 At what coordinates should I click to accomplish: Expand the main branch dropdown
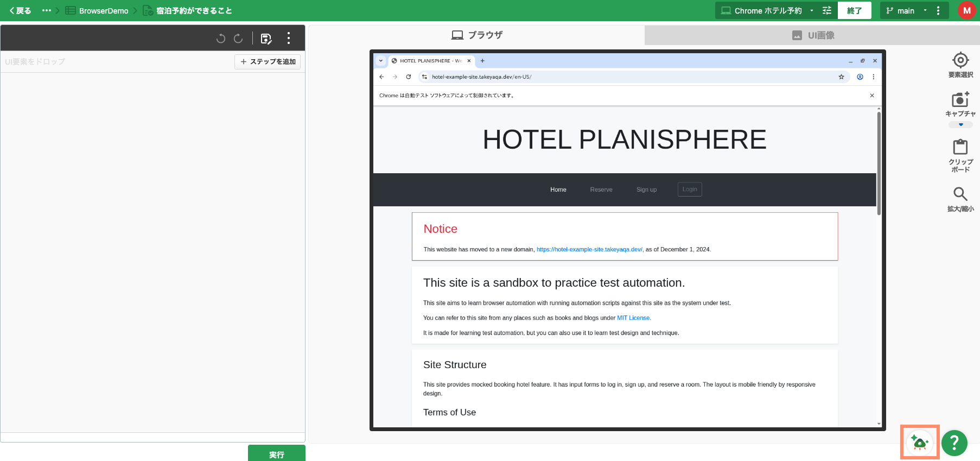click(925, 11)
